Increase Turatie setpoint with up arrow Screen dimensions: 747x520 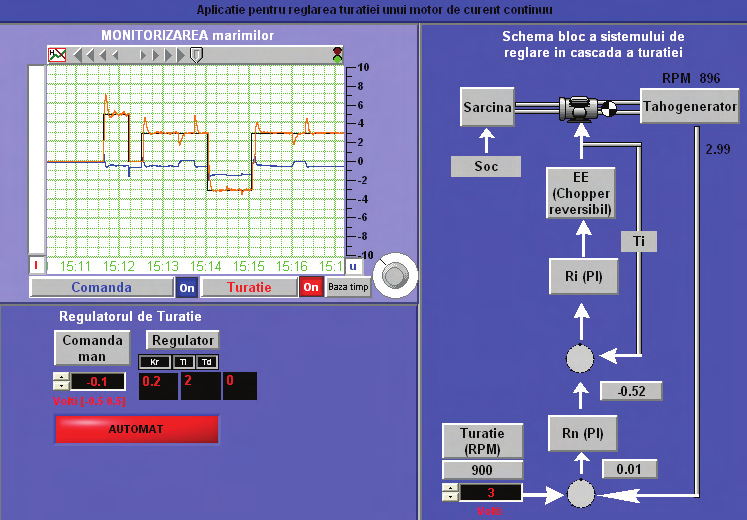coord(451,487)
